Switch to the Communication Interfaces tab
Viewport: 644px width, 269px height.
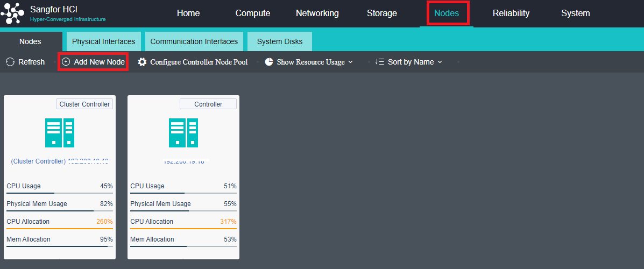[x=194, y=41]
